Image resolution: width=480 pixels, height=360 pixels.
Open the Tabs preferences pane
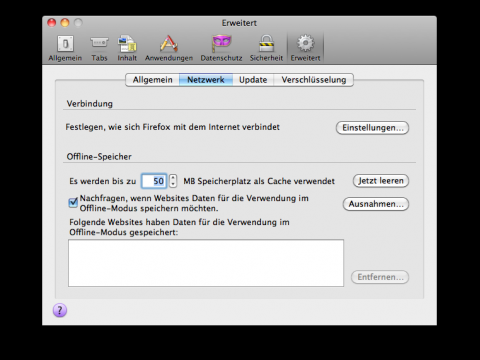tap(99, 49)
